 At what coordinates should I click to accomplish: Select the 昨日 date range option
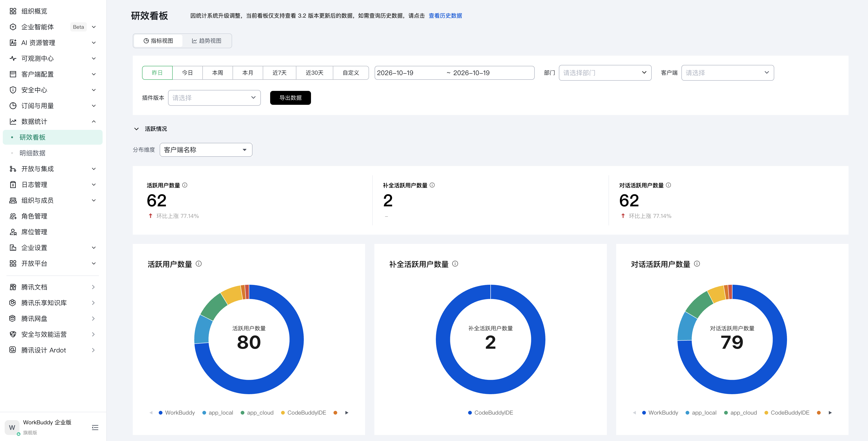(157, 73)
